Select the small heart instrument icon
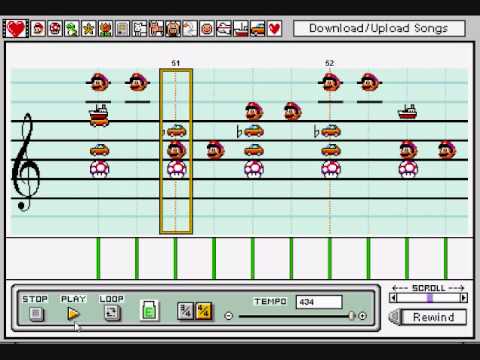Viewport: 480px width, 360px height. click(274, 29)
